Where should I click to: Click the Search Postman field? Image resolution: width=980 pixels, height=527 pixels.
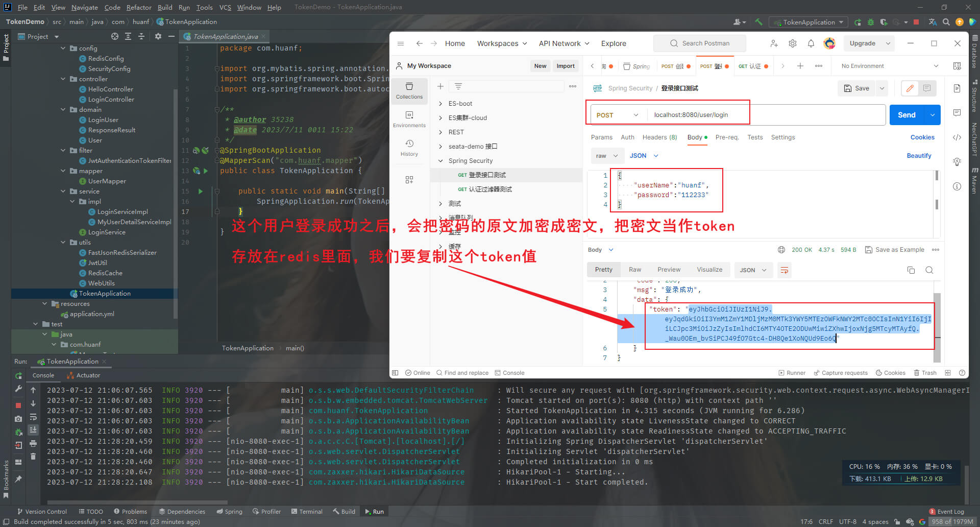(x=699, y=43)
